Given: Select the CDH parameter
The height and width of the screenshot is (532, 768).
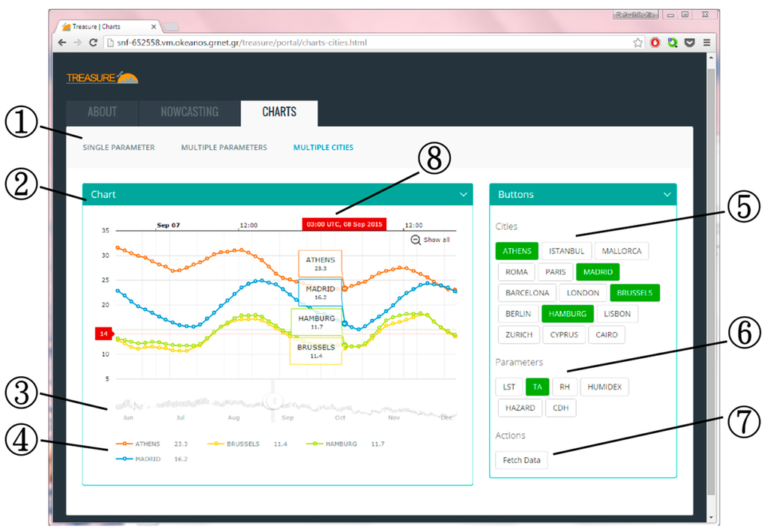Looking at the screenshot, I should click(x=561, y=408).
